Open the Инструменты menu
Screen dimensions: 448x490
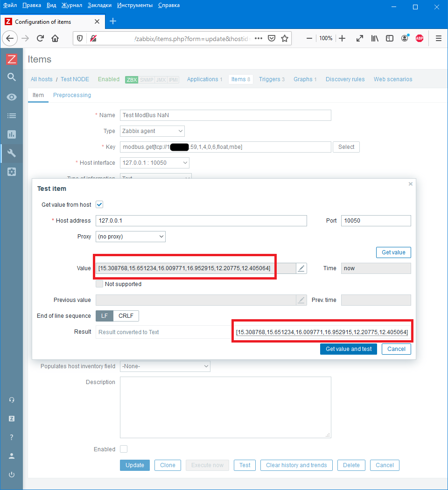(135, 5)
